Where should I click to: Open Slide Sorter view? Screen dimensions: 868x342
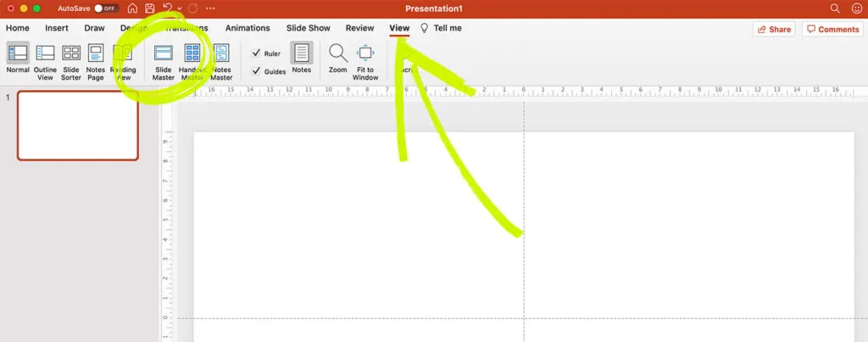pyautogui.click(x=71, y=60)
